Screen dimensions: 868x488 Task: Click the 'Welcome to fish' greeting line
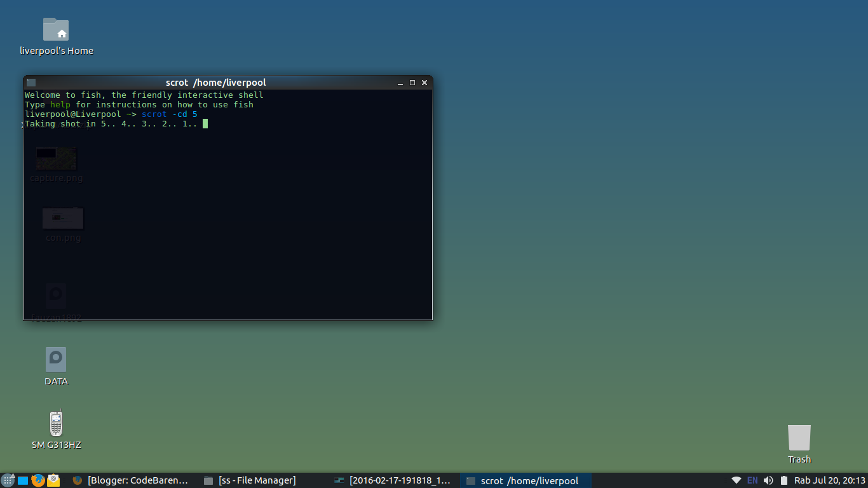coord(144,95)
